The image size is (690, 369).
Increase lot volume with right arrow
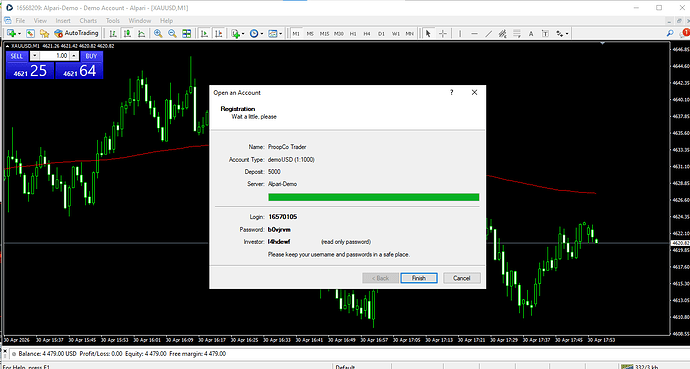(x=74, y=56)
